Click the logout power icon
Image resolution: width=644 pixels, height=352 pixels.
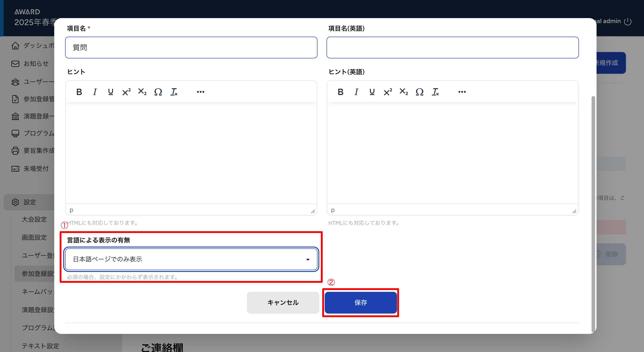(x=628, y=21)
